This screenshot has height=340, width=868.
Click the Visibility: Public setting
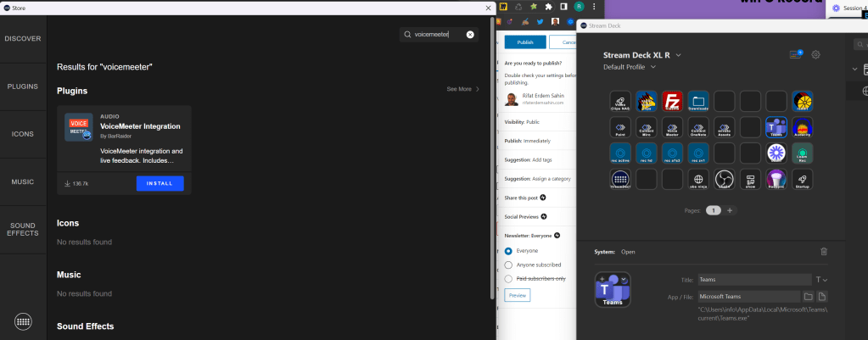(522, 121)
